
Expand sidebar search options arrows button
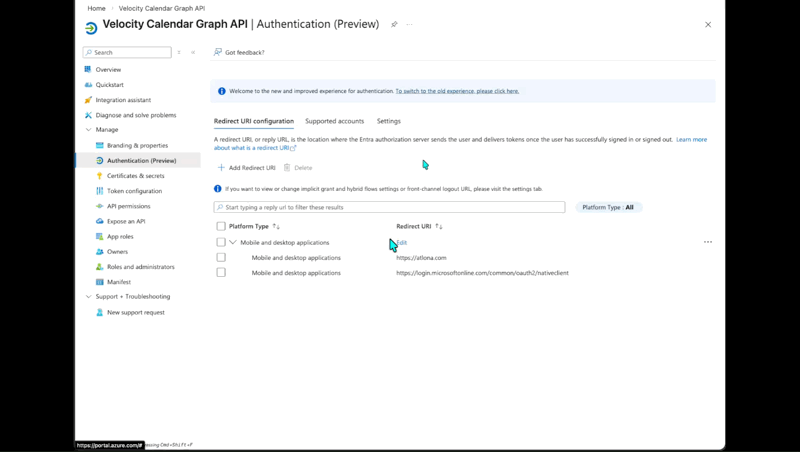tap(179, 53)
